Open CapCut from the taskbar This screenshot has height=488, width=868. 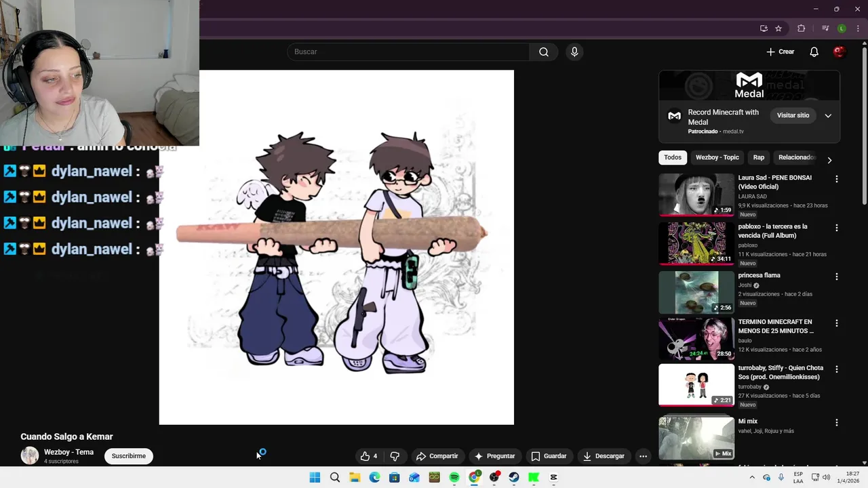tap(553, 477)
